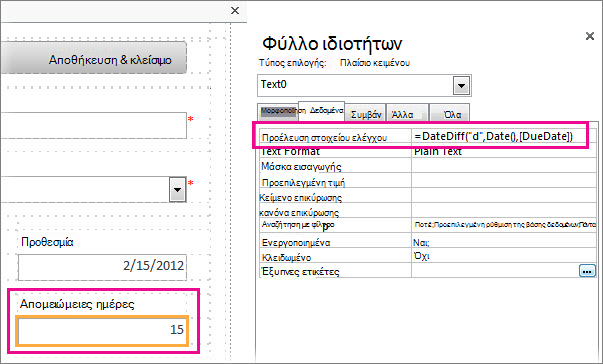The image size is (603, 364).
Task: Click the Κείμενο επικύρωσης property label
Action: pos(300,198)
